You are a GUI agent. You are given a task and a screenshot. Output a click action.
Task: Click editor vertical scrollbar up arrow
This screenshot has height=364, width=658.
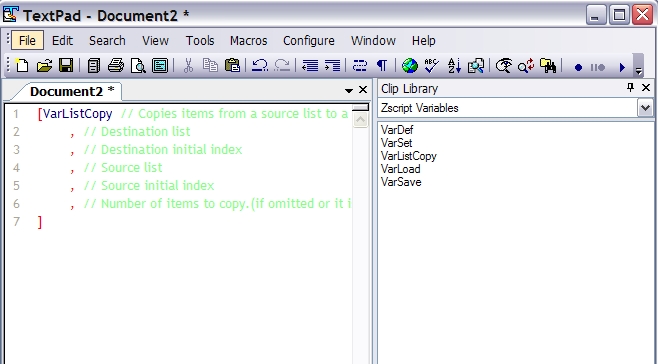360,120
